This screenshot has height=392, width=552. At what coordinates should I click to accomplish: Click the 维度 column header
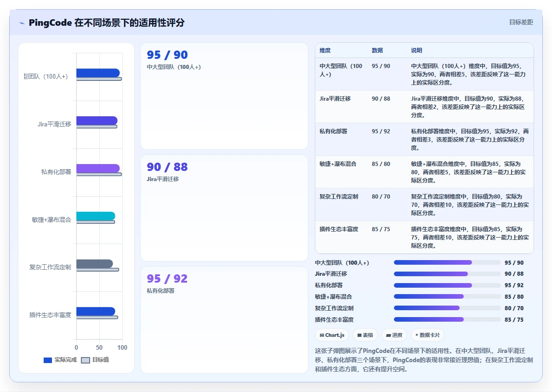(x=325, y=51)
